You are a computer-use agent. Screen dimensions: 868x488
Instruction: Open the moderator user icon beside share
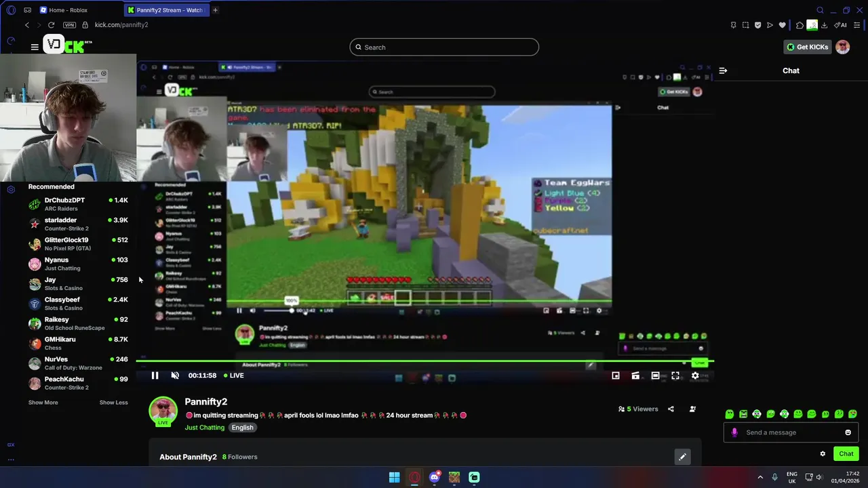[x=692, y=409]
